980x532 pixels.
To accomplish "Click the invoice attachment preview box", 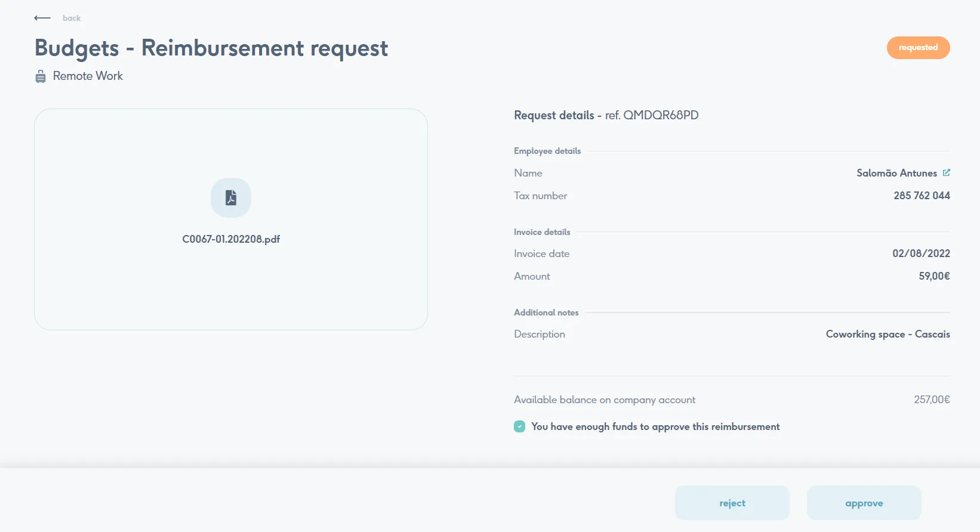I will tap(231, 286).
